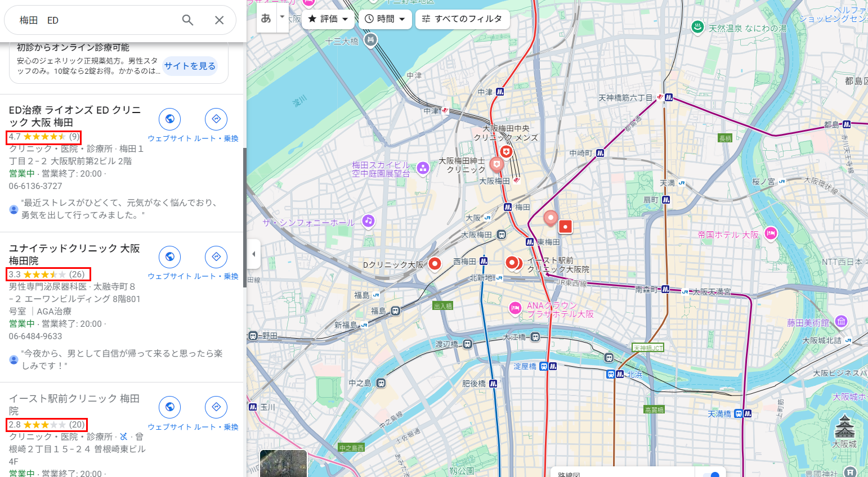Click the 南森町 station icon
This screenshot has height=477, width=868.
point(665,290)
